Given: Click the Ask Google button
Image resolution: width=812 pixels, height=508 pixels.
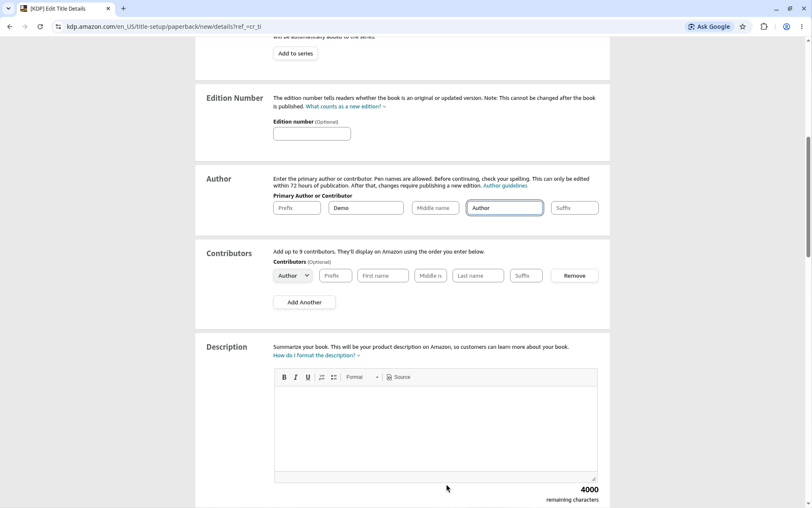Looking at the screenshot, I should (709, 27).
